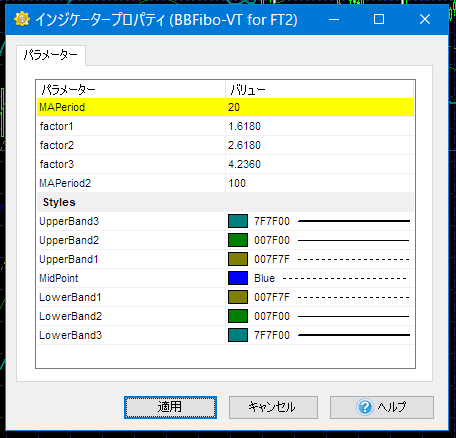Open the LowerBand2 green color swatch

coord(238,316)
